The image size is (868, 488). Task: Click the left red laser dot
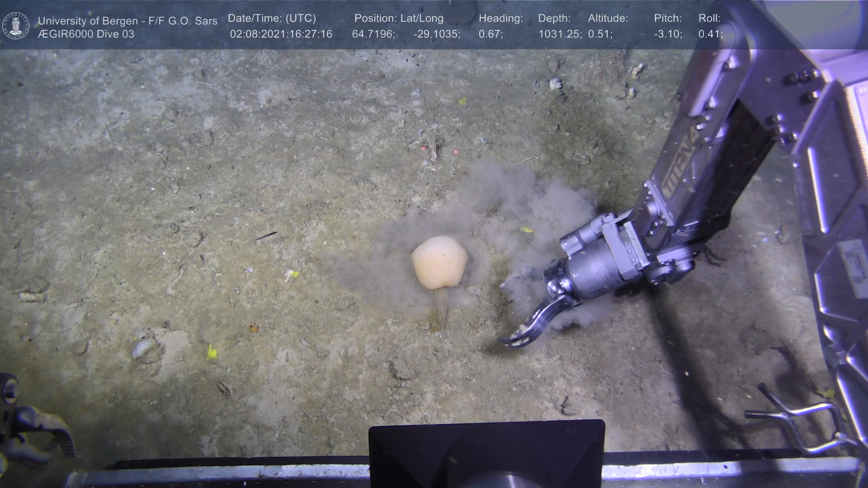tap(423, 148)
